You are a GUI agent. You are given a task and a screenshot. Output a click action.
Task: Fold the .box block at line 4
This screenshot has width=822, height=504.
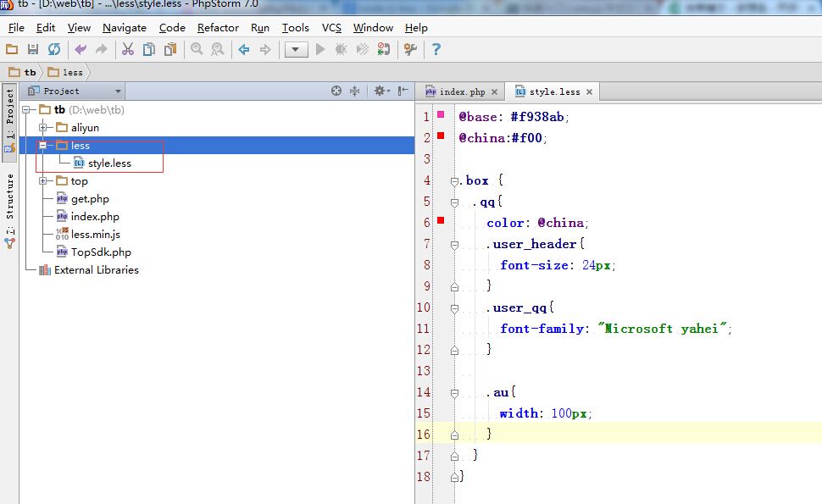(x=454, y=181)
